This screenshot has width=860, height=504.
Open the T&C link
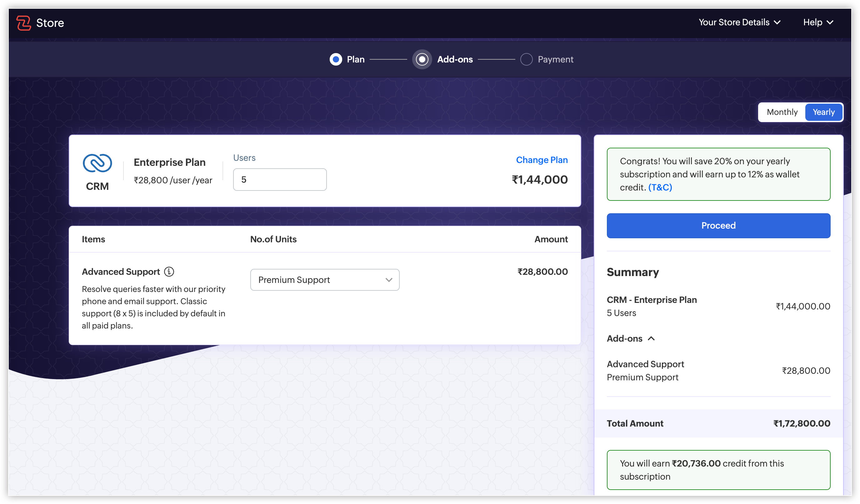click(x=660, y=187)
